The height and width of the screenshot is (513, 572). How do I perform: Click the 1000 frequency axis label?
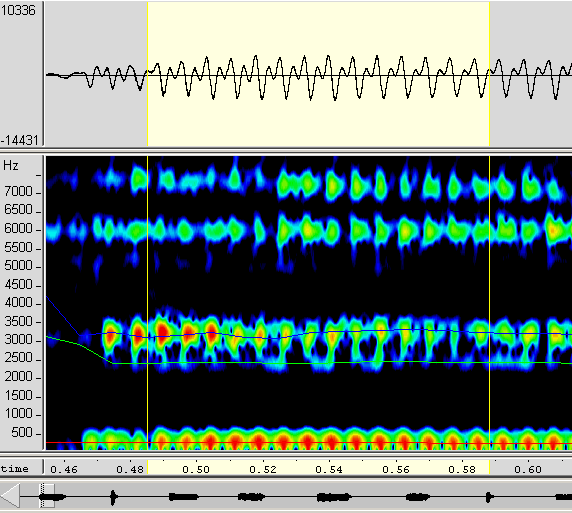point(18,414)
